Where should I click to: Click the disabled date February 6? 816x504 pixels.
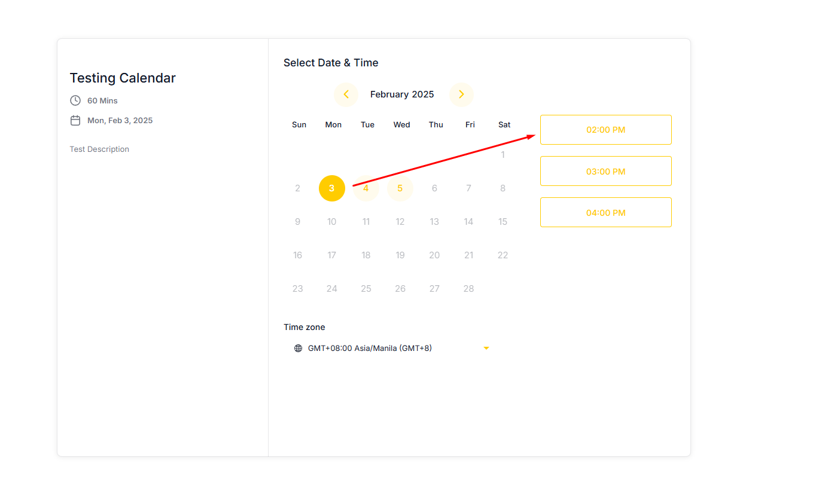[x=434, y=188]
